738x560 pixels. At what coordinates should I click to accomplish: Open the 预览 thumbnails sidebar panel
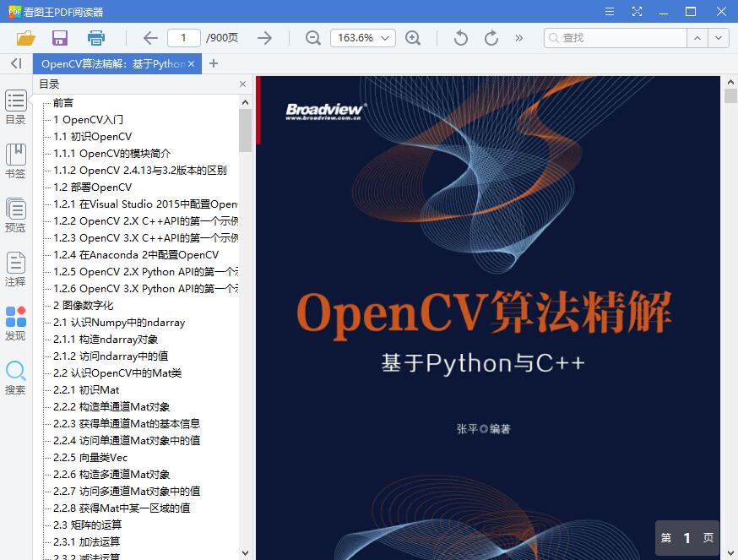[15, 215]
